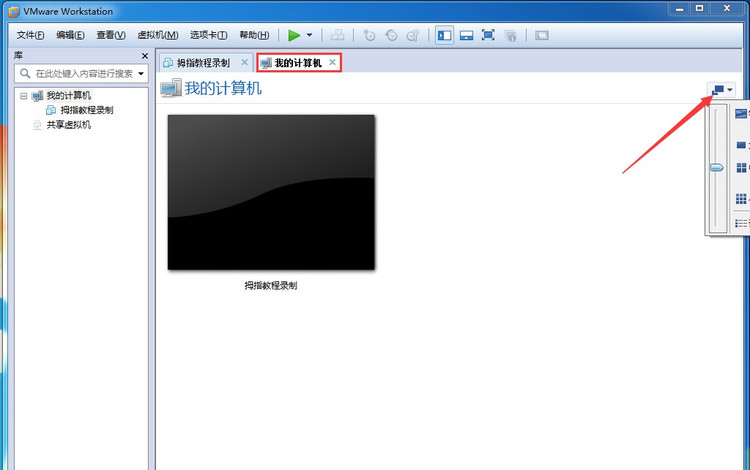750x470 pixels.
Task: Open the 选项卡(T) menu
Action: (209, 35)
